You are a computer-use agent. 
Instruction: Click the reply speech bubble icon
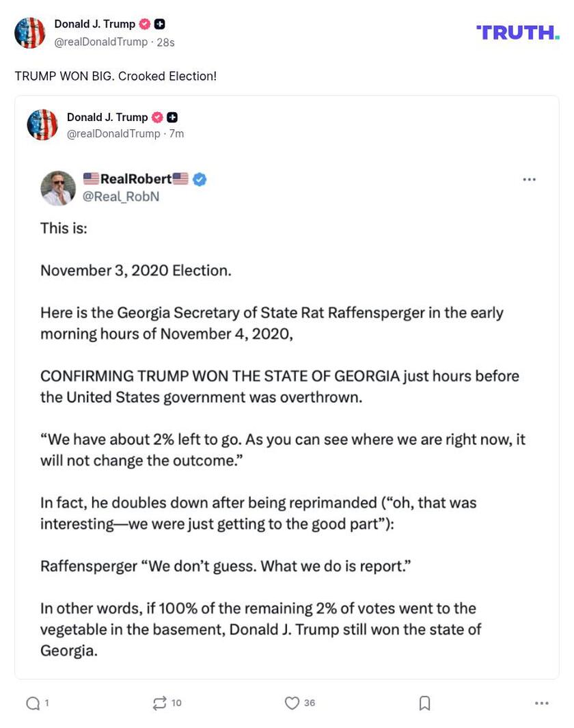coord(32,703)
